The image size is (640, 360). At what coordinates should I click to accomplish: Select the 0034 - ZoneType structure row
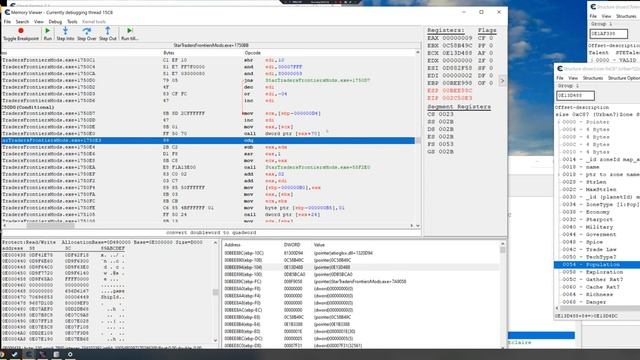pyautogui.click(x=600, y=204)
